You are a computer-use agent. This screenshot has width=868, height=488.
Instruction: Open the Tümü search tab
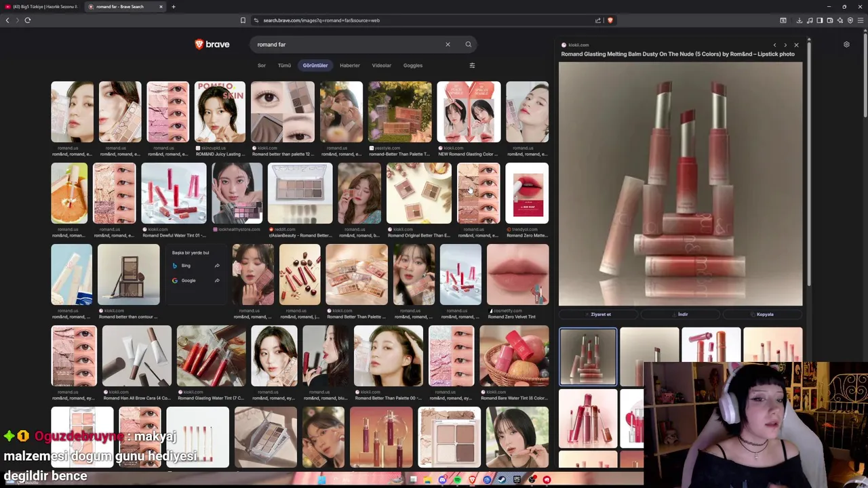pos(284,65)
